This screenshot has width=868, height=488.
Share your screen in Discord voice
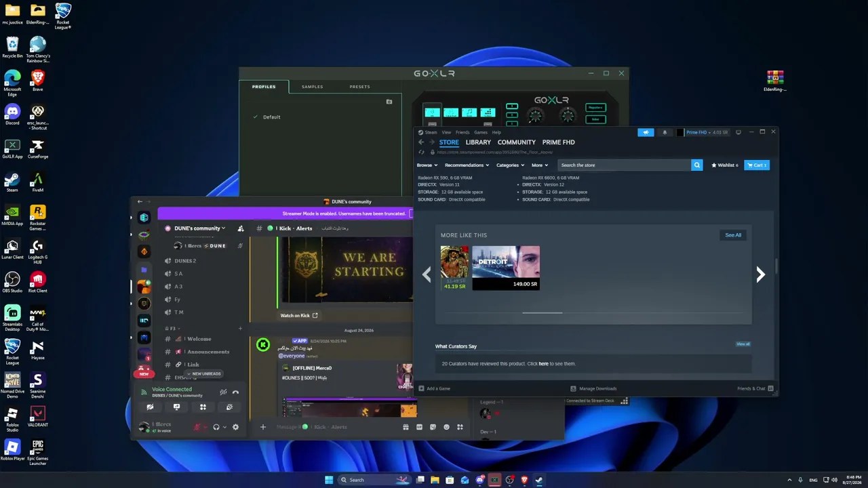(176, 407)
